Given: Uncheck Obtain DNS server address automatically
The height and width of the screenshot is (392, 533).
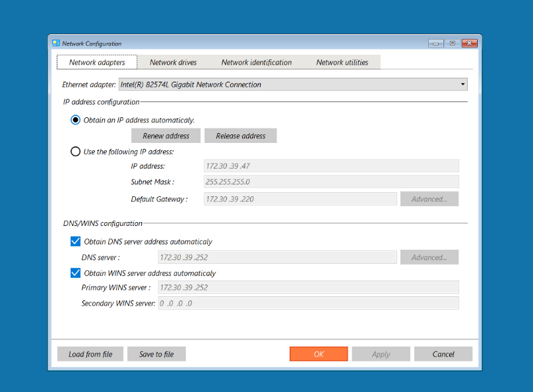Looking at the screenshot, I should [x=75, y=241].
